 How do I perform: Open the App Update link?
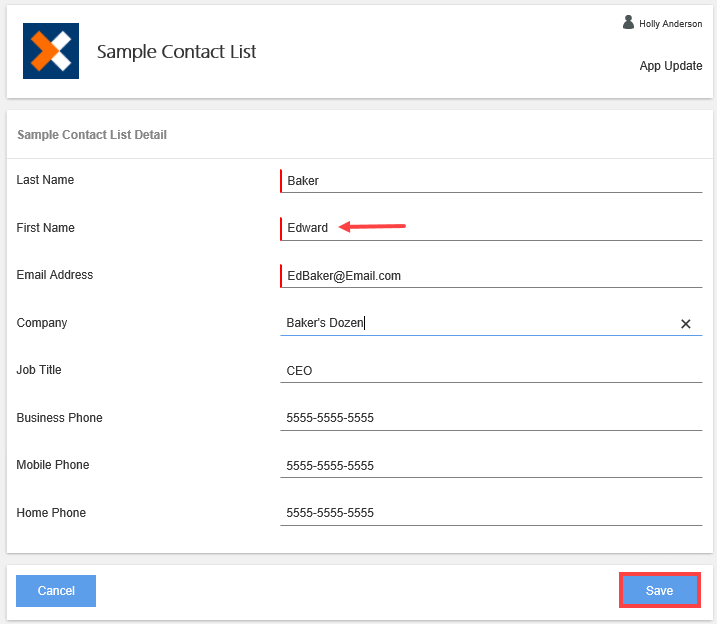[670, 66]
